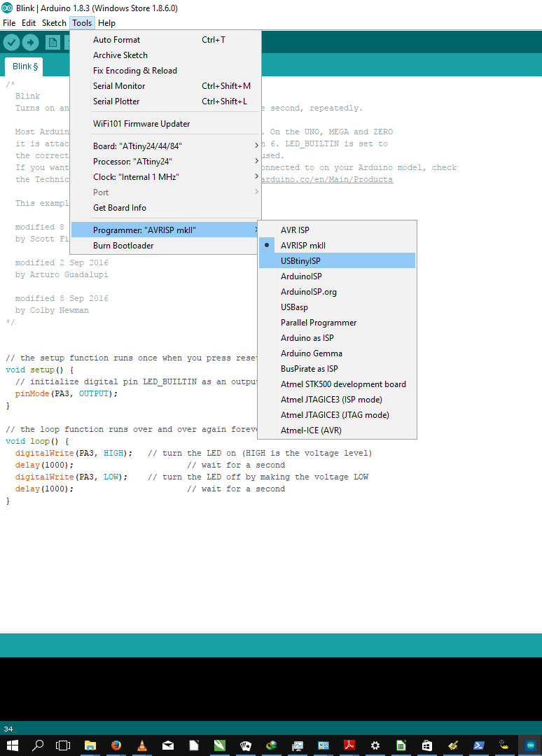
Task: Open the Solitaire cards taskbar icon
Action: (x=246, y=745)
